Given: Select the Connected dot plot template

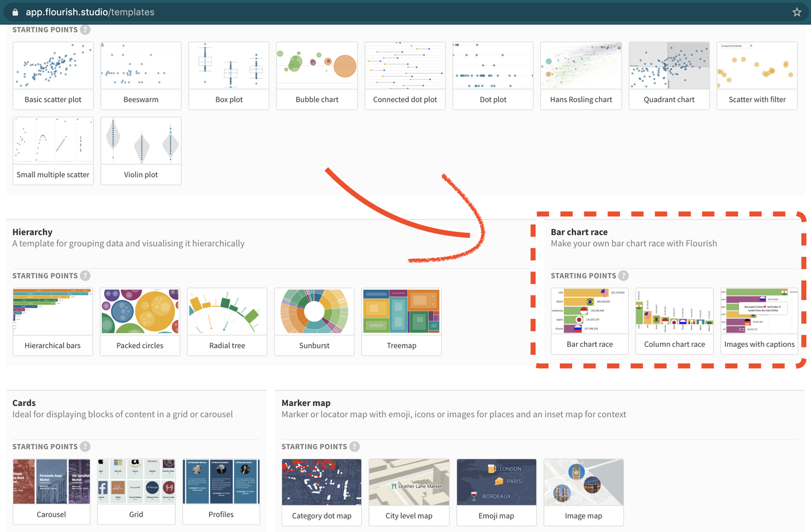Looking at the screenshot, I should point(405,75).
